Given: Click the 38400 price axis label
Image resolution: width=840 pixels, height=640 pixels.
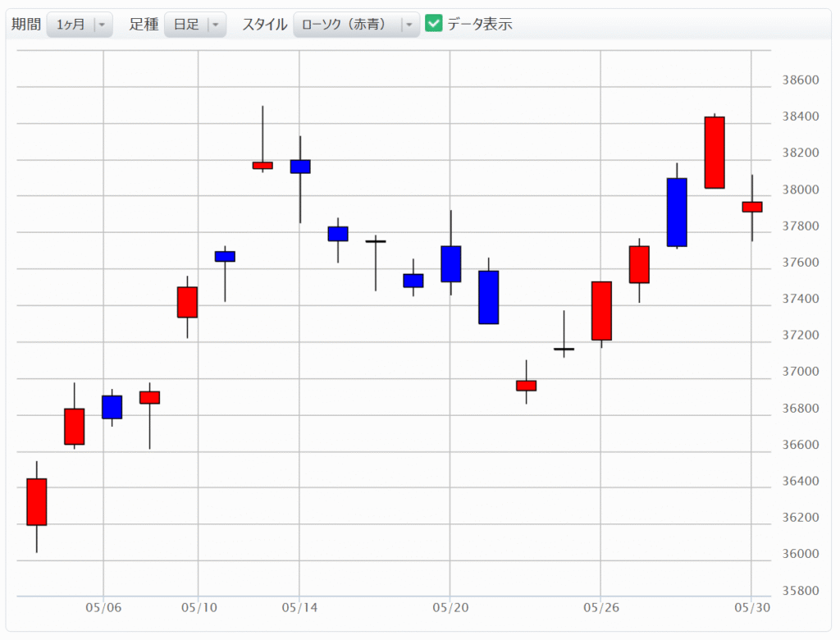Looking at the screenshot, I should 801,117.
